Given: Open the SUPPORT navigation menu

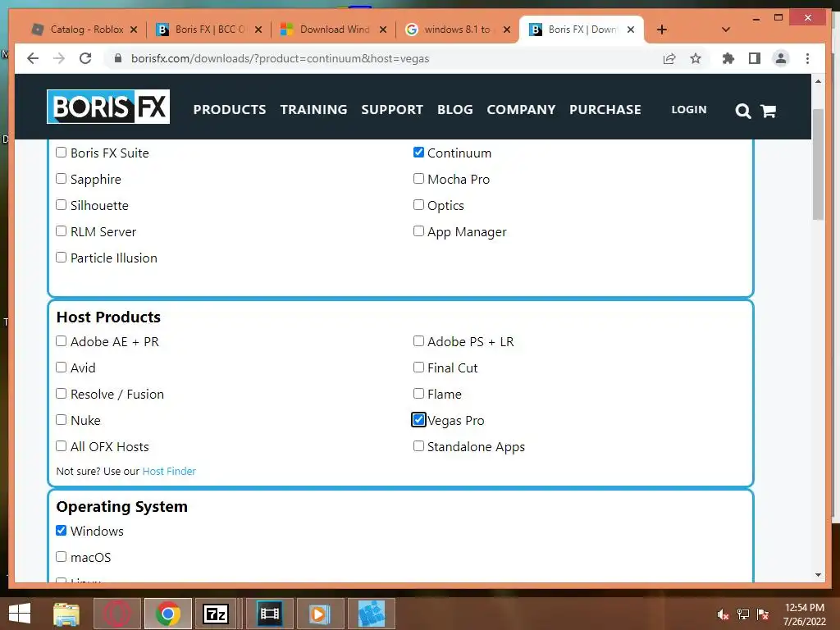Looking at the screenshot, I should pyautogui.click(x=392, y=109).
